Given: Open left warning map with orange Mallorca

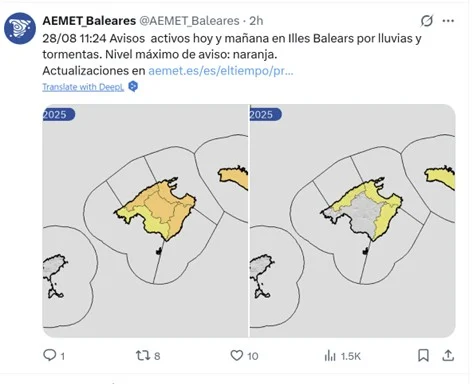Looking at the screenshot, I should [x=145, y=221].
